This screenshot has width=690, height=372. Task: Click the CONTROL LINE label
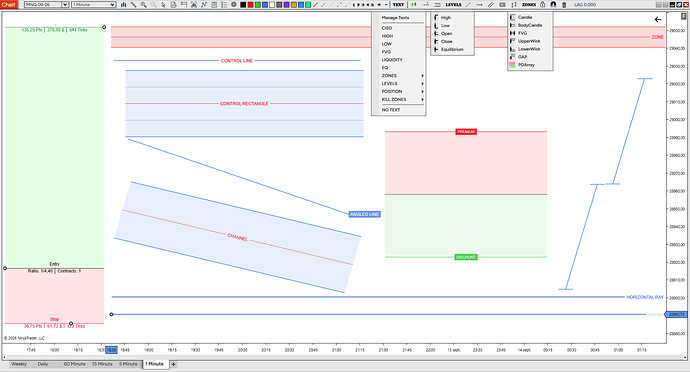point(237,61)
